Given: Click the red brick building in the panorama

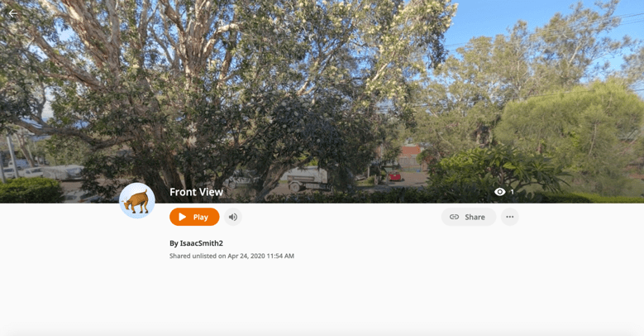Looking at the screenshot, I should (410, 155).
